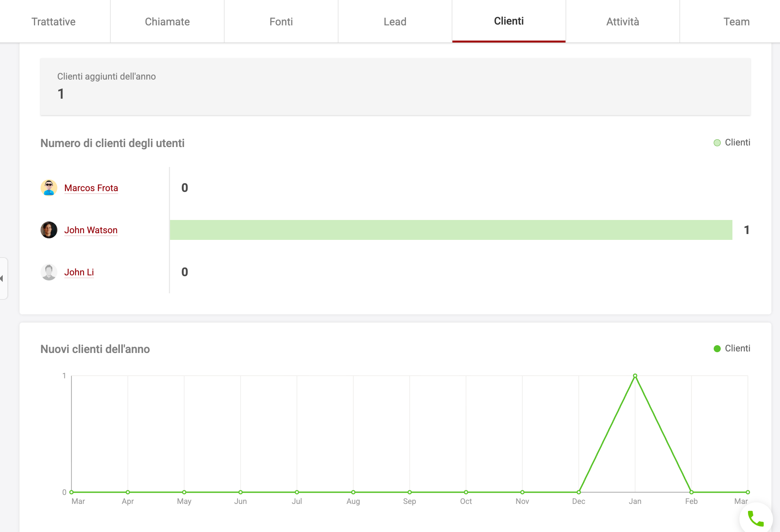Viewport: 780px width, 532px height.
Task: Go to the Fonti tab
Action: click(281, 21)
